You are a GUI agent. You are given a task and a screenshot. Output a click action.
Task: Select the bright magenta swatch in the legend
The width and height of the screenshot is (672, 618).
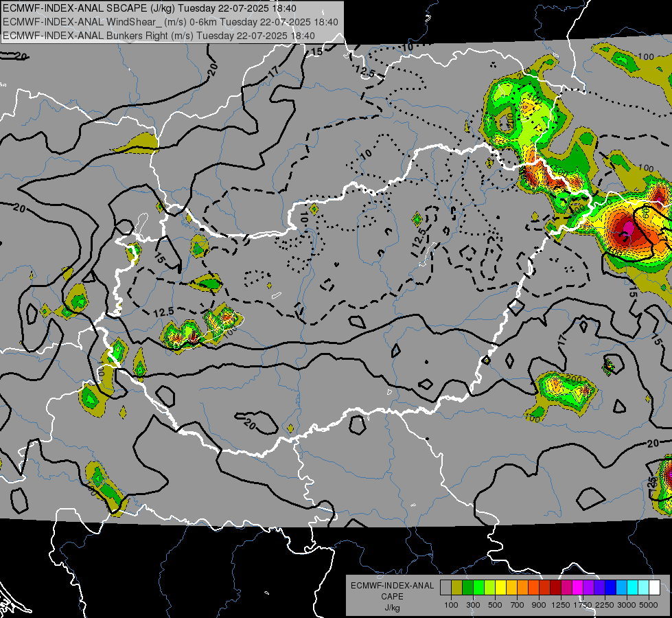coord(578,587)
